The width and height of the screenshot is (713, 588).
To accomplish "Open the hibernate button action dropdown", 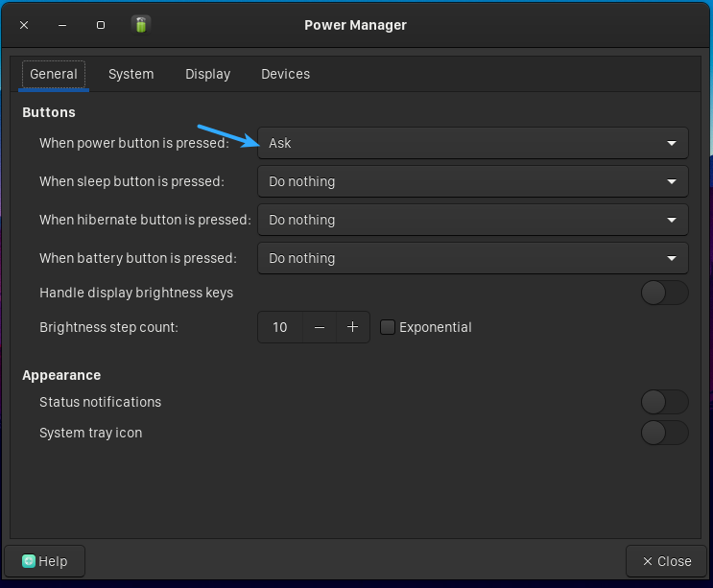I will (x=473, y=220).
